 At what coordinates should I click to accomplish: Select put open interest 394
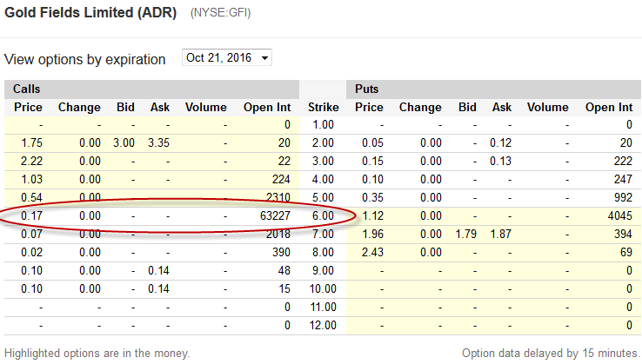(x=623, y=234)
